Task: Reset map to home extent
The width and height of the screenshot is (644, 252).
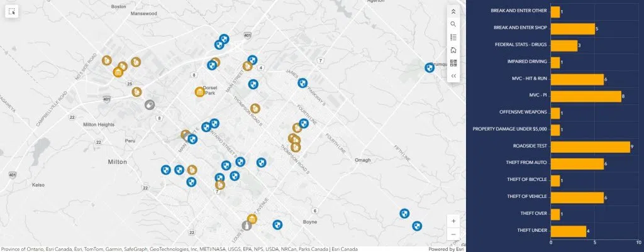Action: (x=453, y=50)
